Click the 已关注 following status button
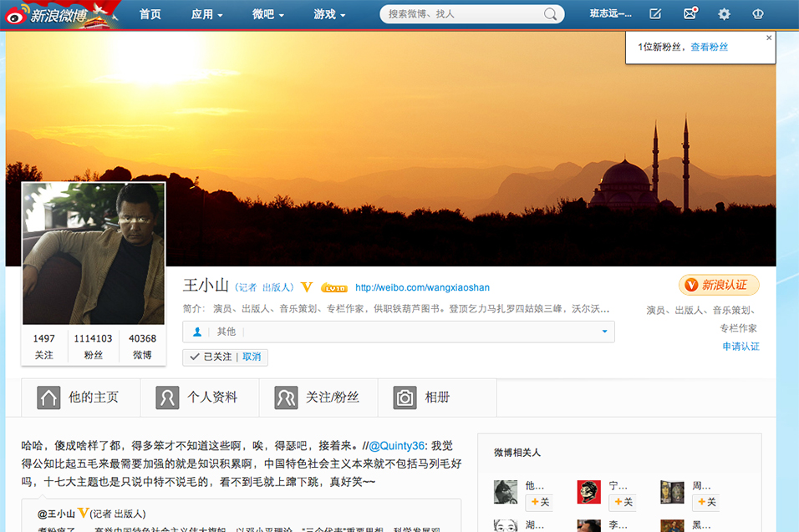The image size is (799, 532). pyautogui.click(x=211, y=357)
